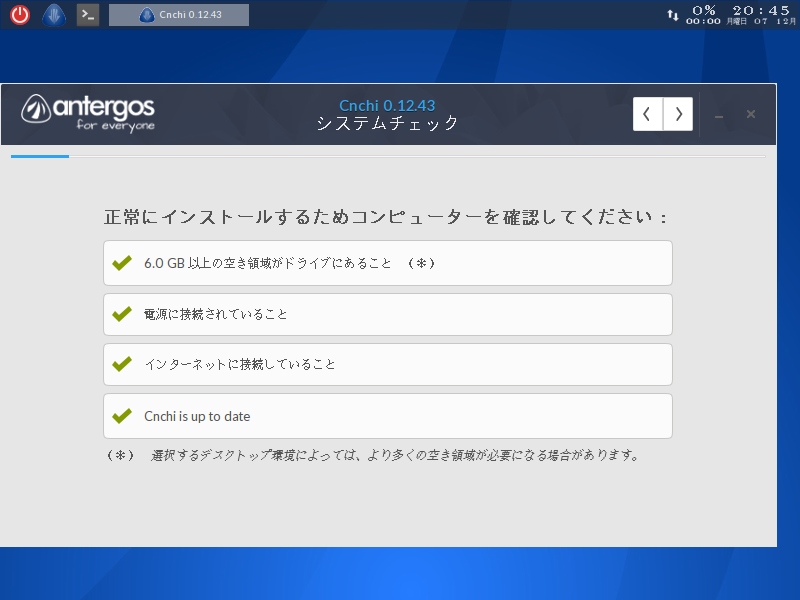Screen dimensions: 800x600
Task: Click the network traffic arrows in the system tray
Action: (673, 14)
